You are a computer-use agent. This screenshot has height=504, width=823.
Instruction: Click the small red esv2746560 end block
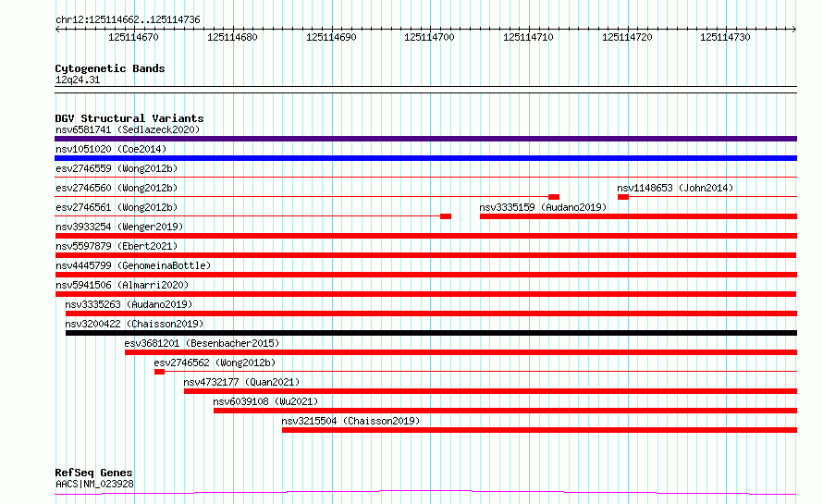coord(554,197)
